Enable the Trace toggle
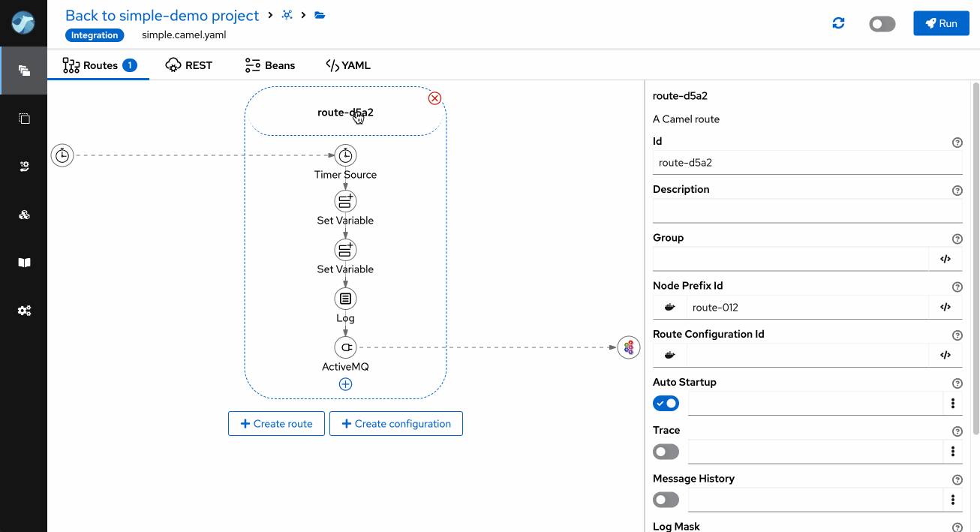This screenshot has height=532, width=980. tap(666, 452)
